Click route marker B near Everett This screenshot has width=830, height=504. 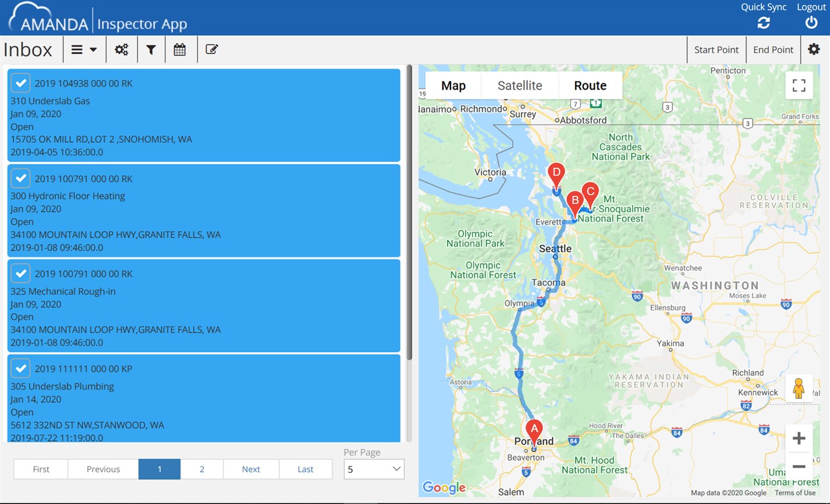575,204
